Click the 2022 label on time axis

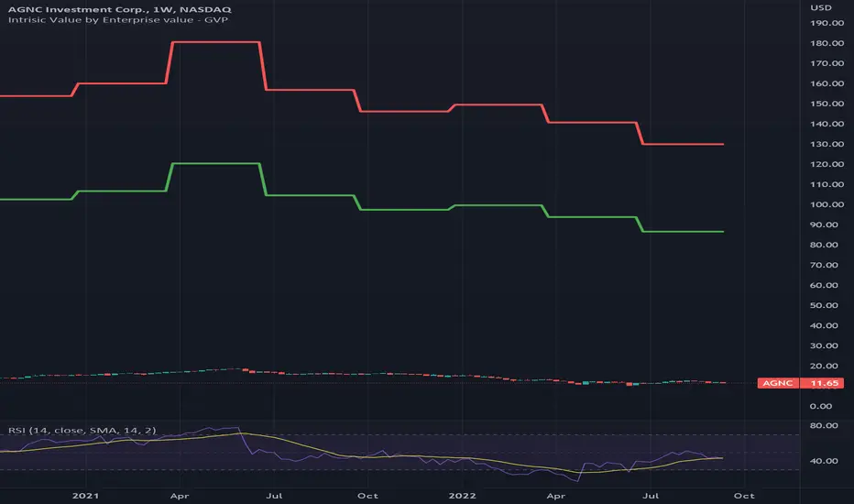coord(462,495)
